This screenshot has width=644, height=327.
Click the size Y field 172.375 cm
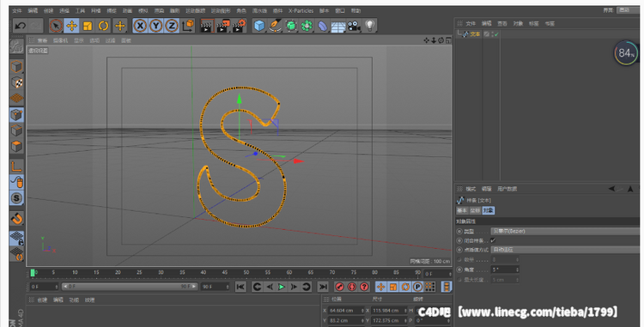pyautogui.click(x=389, y=320)
